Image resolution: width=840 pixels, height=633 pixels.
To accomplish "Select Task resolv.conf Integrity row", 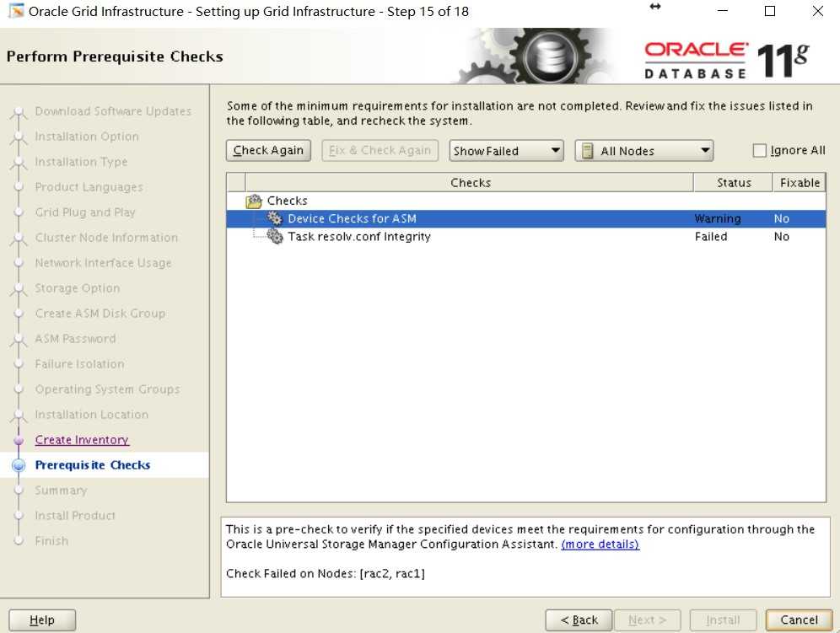I will click(x=525, y=236).
